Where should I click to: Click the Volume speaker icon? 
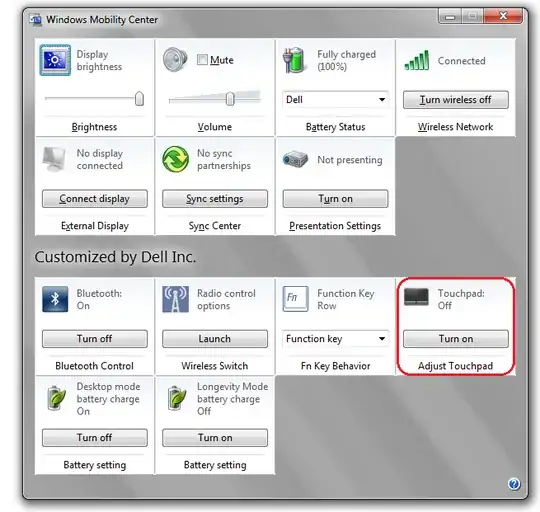(x=175, y=60)
